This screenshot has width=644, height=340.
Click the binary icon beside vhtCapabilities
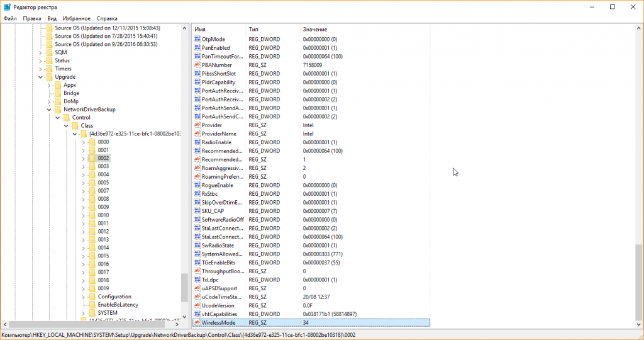point(197,314)
